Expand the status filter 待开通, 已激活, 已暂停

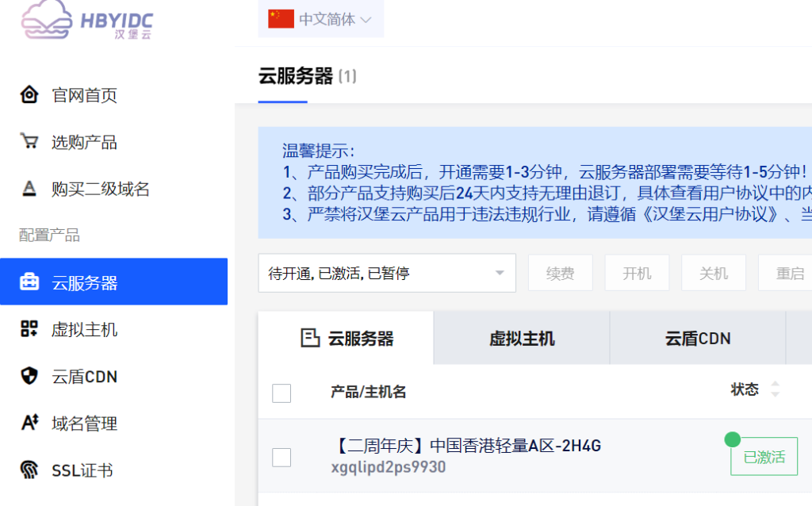pyautogui.click(x=387, y=274)
